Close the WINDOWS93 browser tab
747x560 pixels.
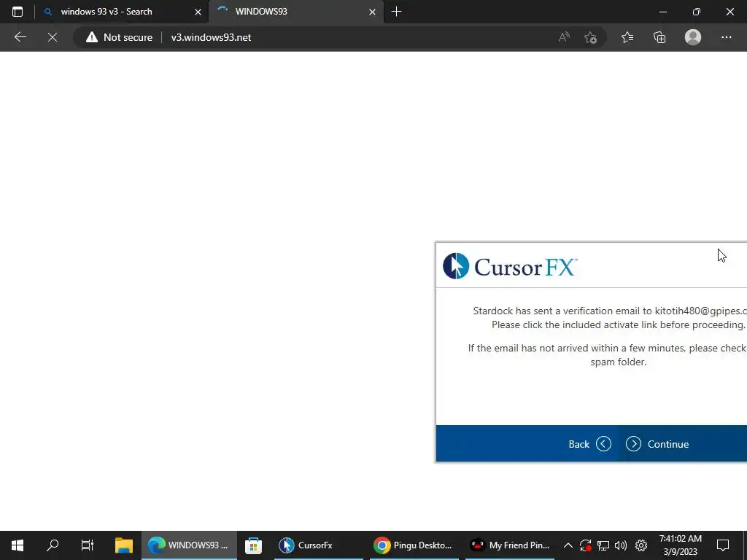click(x=373, y=12)
